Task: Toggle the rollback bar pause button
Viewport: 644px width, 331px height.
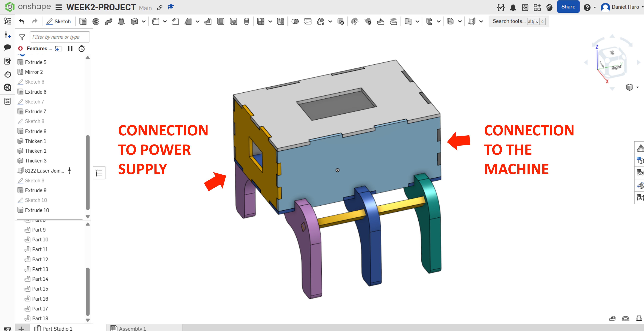Action: (x=70, y=48)
